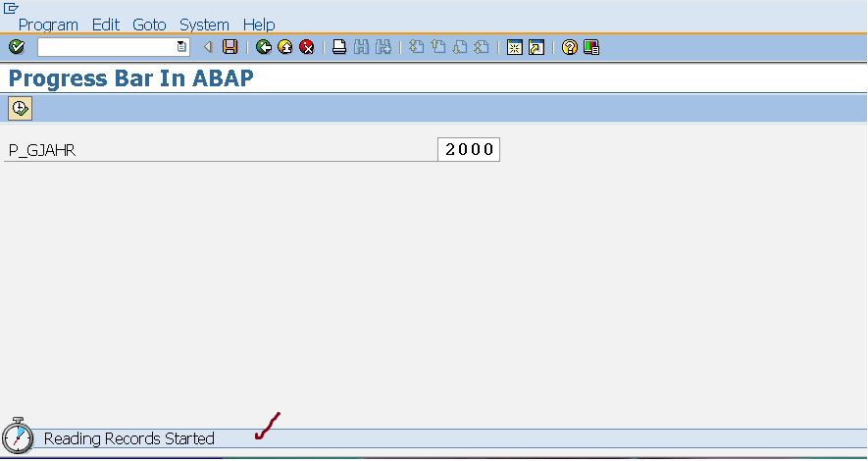Click the Print icon
Screen dimensions: 868x461
(339, 47)
